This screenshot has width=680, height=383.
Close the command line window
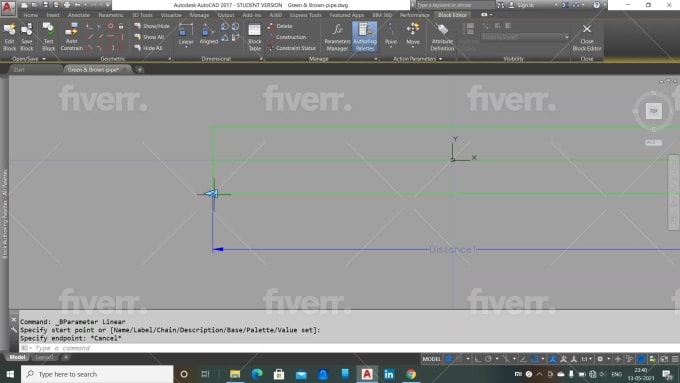point(14,320)
